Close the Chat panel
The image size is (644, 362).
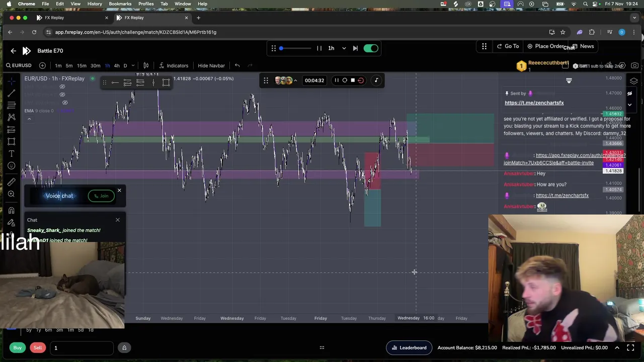click(x=118, y=220)
